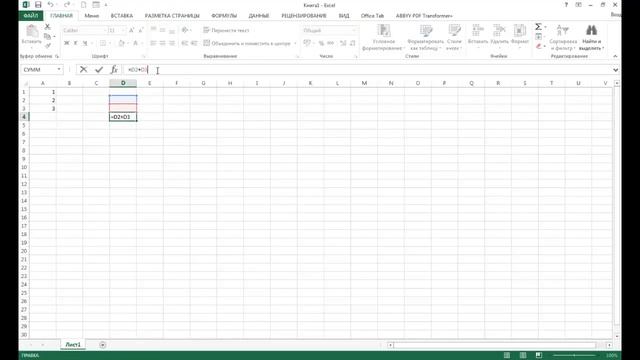Click the Cut scissors icon
Image resolution: width=640 pixels, height=360 pixels.
coord(48,27)
